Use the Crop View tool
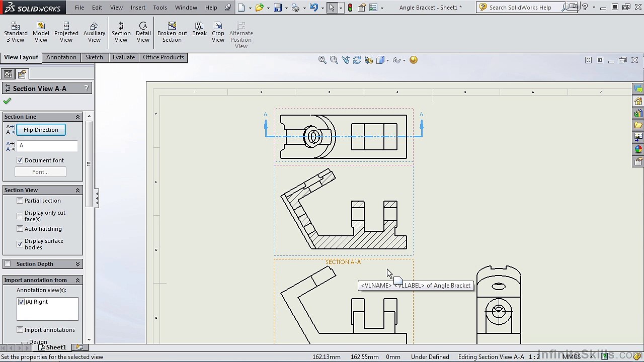644x362 pixels. pyautogui.click(x=218, y=33)
